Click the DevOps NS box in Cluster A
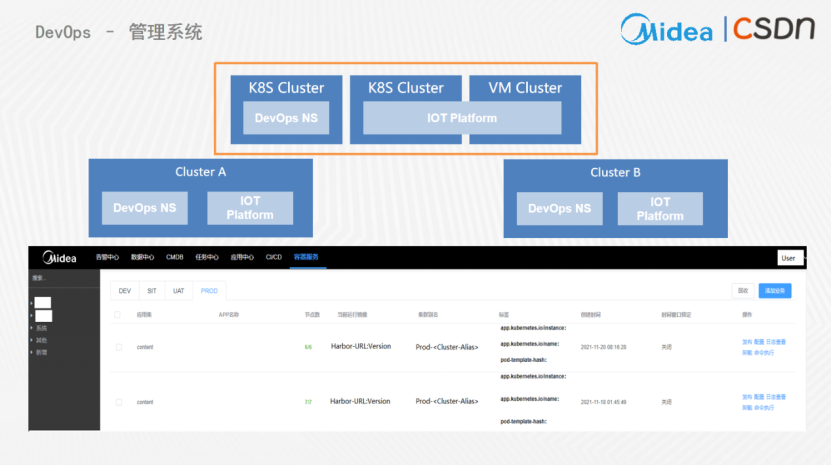831x465 pixels. point(145,208)
